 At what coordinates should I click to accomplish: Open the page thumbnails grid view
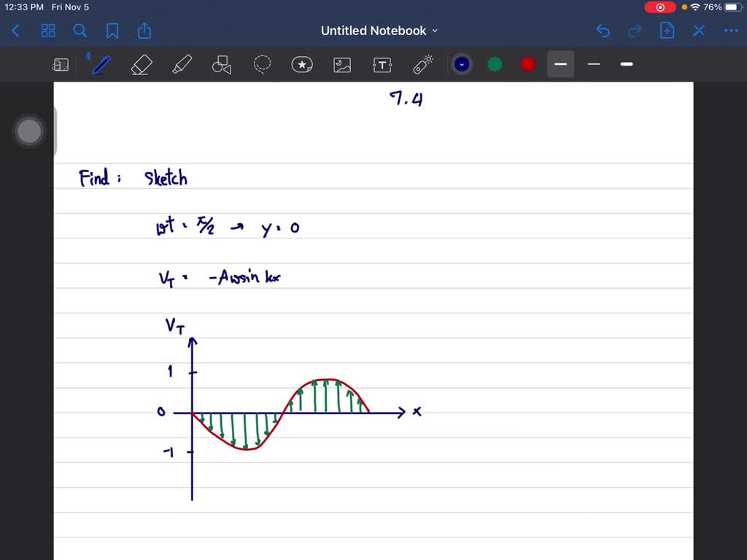pyautogui.click(x=48, y=31)
